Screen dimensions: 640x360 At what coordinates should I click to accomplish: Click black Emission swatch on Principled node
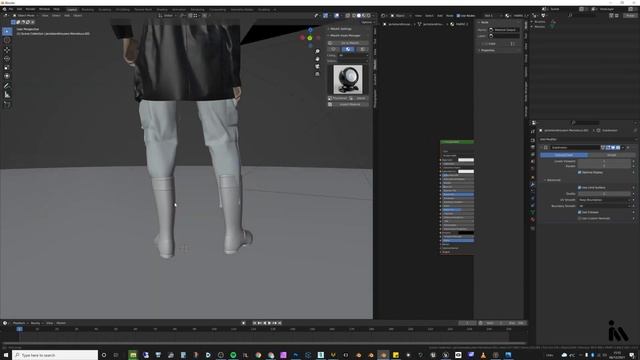466,233
